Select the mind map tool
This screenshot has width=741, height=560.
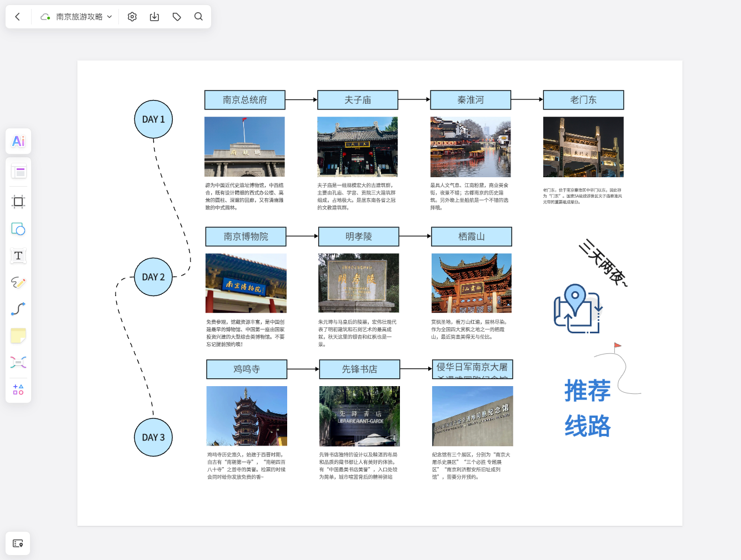click(x=18, y=362)
